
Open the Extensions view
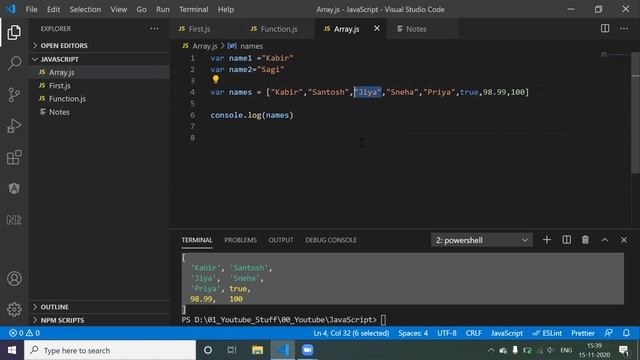[14, 157]
